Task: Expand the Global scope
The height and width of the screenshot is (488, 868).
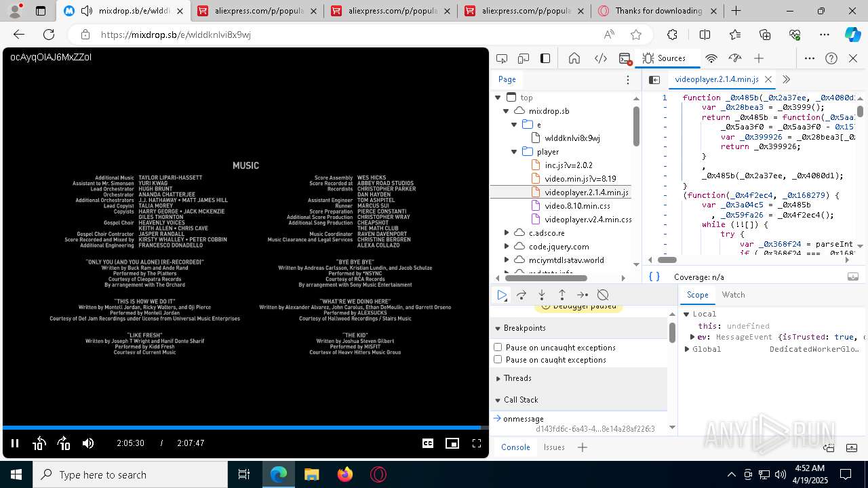Action: tap(687, 349)
